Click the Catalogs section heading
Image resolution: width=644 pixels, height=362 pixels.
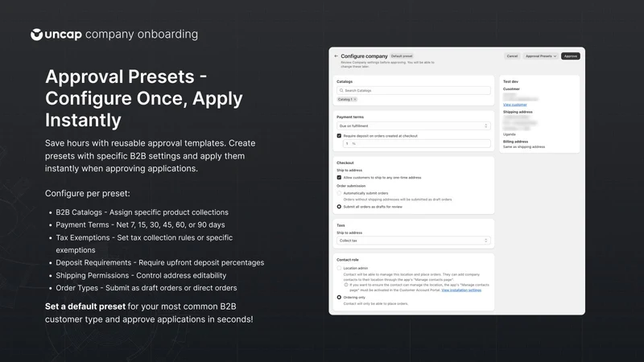tap(345, 82)
